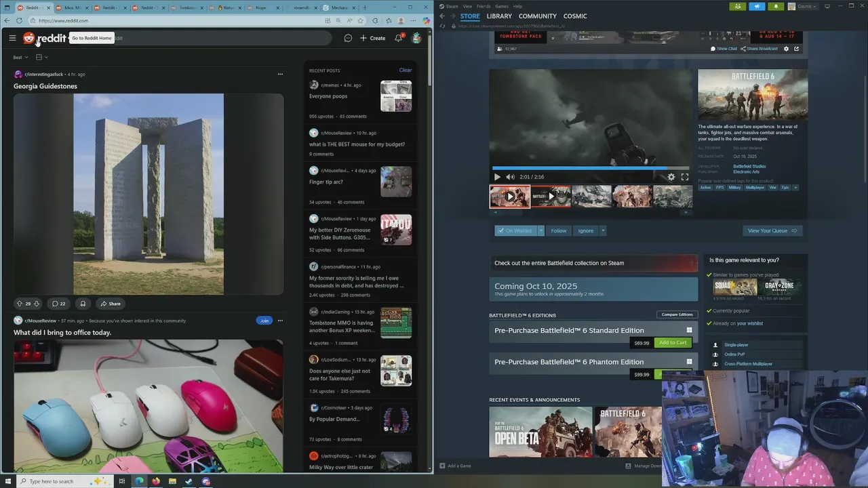
Task: Follow Battlefield 6 on Steam
Action: [x=559, y=230]
